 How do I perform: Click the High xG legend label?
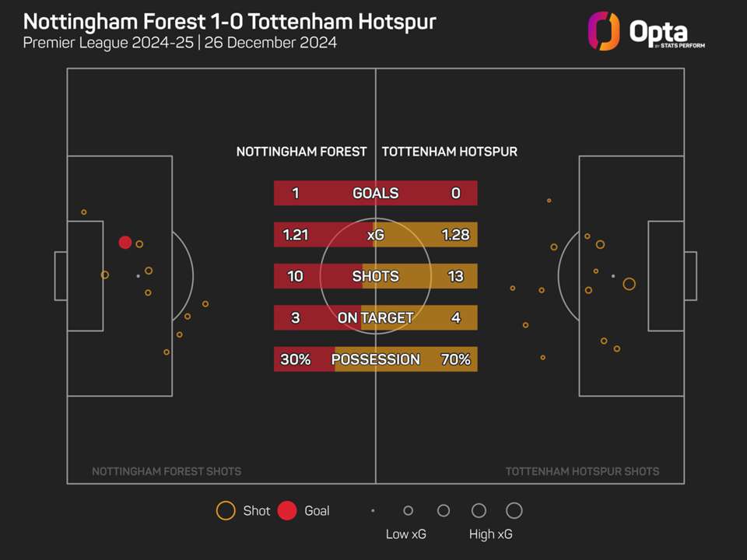coord(490,534)
